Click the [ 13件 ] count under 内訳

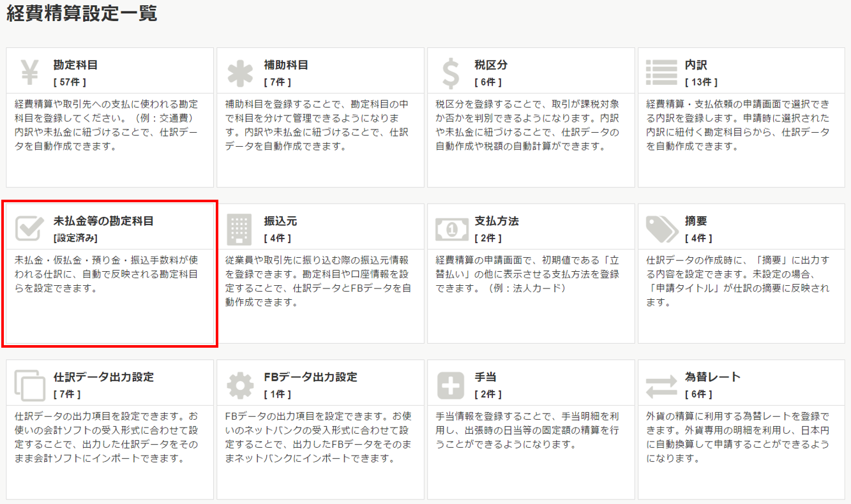pyautogui.click(x=701, y=82)
